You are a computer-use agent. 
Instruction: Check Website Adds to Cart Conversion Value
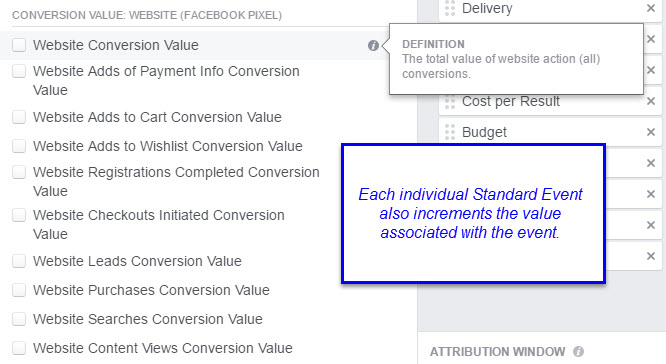point(19,117)
